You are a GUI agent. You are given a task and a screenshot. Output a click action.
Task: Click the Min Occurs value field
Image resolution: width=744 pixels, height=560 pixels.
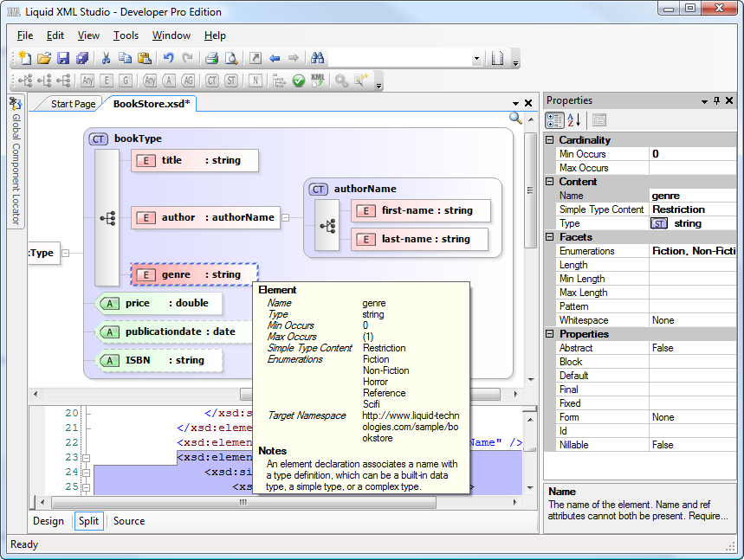coord(693,154)
